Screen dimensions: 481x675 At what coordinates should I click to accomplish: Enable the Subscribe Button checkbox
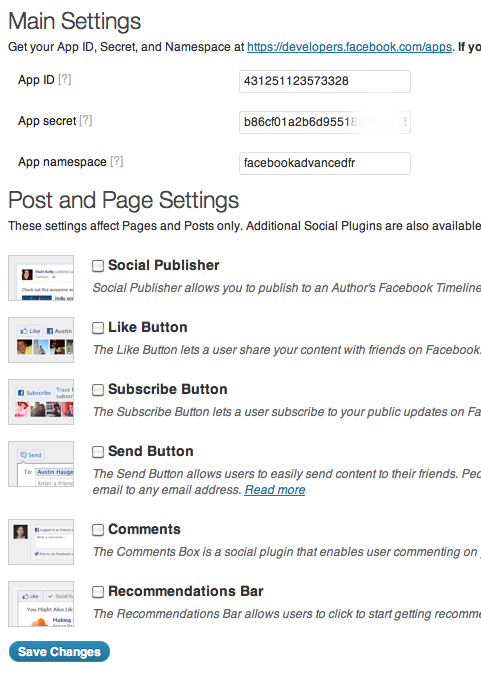[x=98, y=390]
